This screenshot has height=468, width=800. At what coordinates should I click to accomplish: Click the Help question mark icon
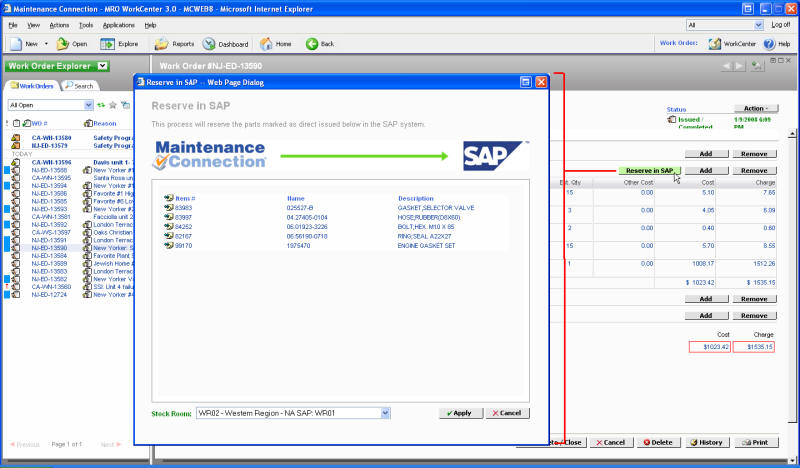[769, 44]
